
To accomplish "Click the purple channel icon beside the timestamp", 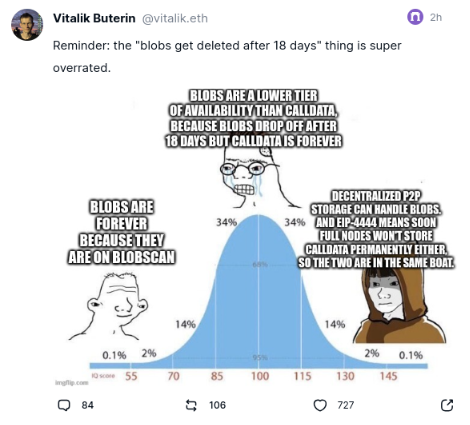I will click(x=415, y=17).
